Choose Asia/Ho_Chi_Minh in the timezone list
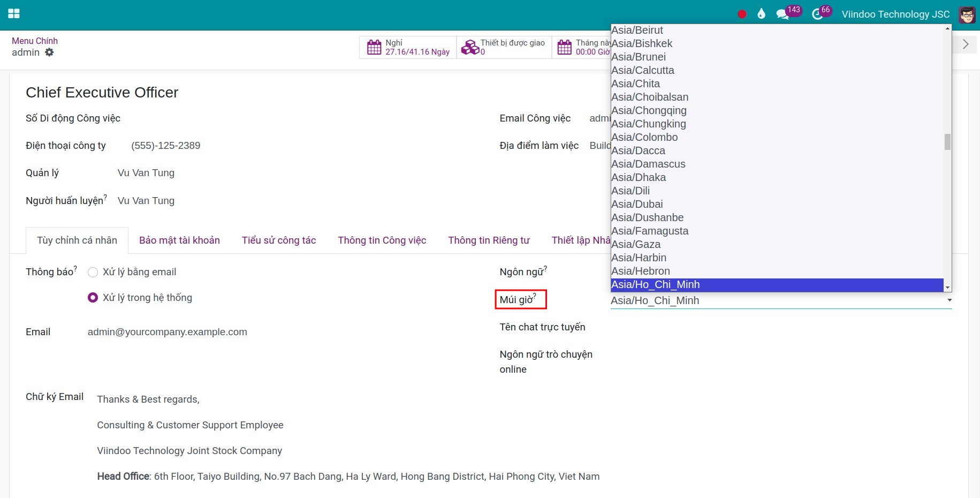Screen dimensions: 980x498 (x=777, y=285)
